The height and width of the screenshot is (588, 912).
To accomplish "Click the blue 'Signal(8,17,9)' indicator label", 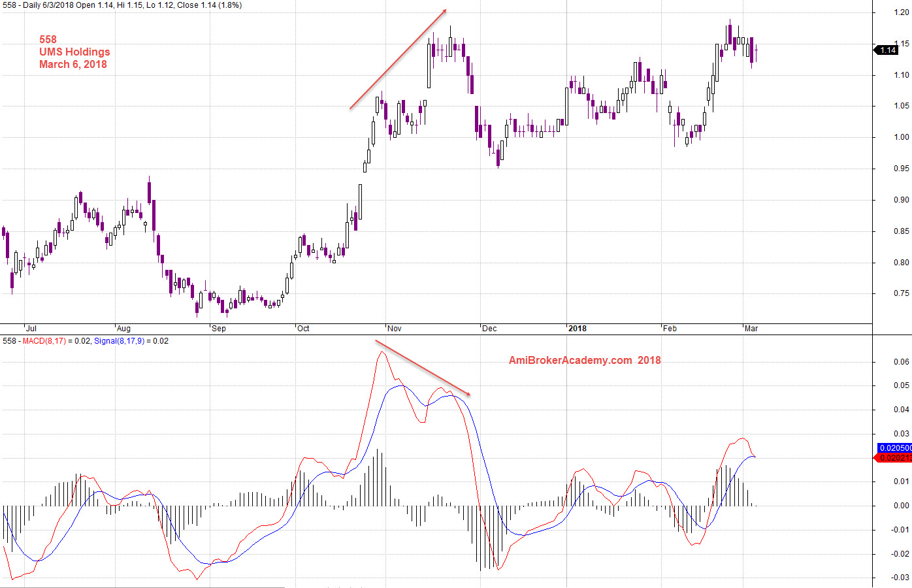I will point(119,341).
